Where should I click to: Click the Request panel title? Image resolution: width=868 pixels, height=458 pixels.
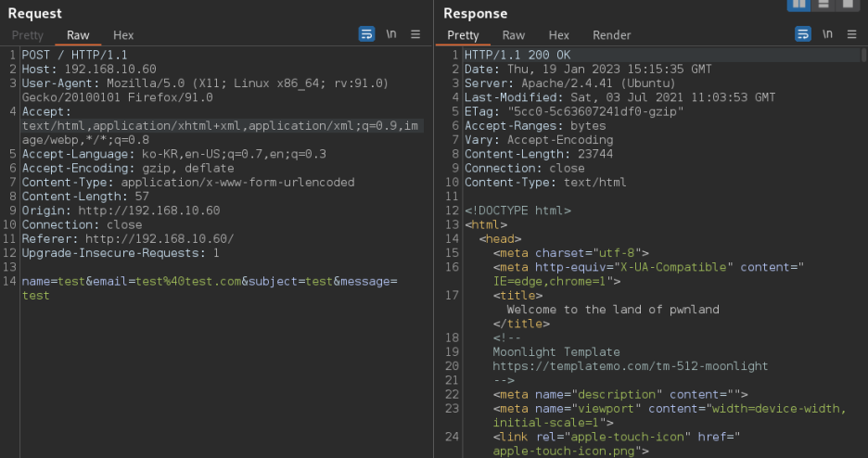click(34, 13)
